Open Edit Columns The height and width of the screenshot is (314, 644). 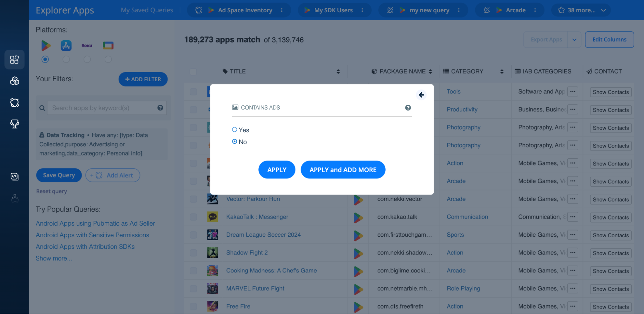pyautogui.click(x=609, y=40)
